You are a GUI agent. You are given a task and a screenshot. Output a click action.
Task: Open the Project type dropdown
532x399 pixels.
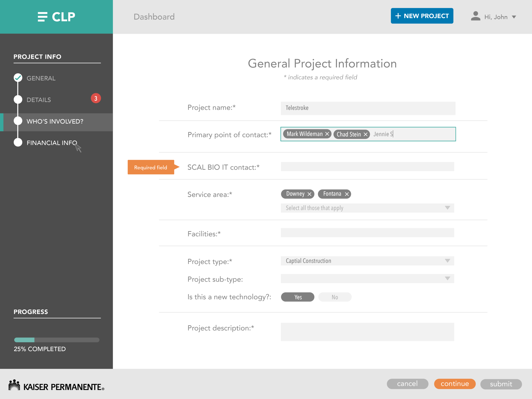point(367,261)
